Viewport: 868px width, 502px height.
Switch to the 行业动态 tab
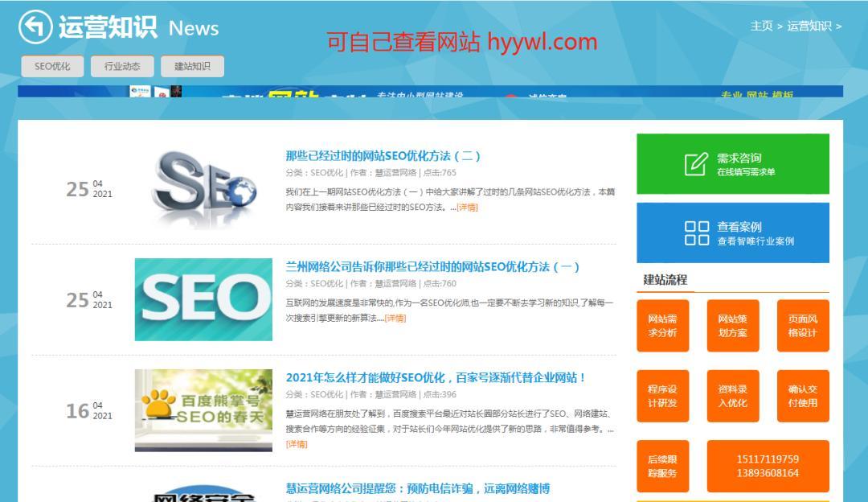point(122,67)
